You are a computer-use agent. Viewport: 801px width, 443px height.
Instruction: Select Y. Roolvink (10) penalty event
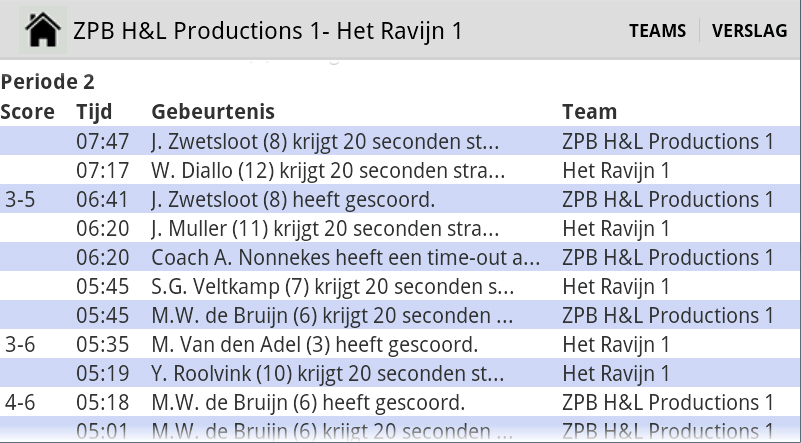point(400,373)
